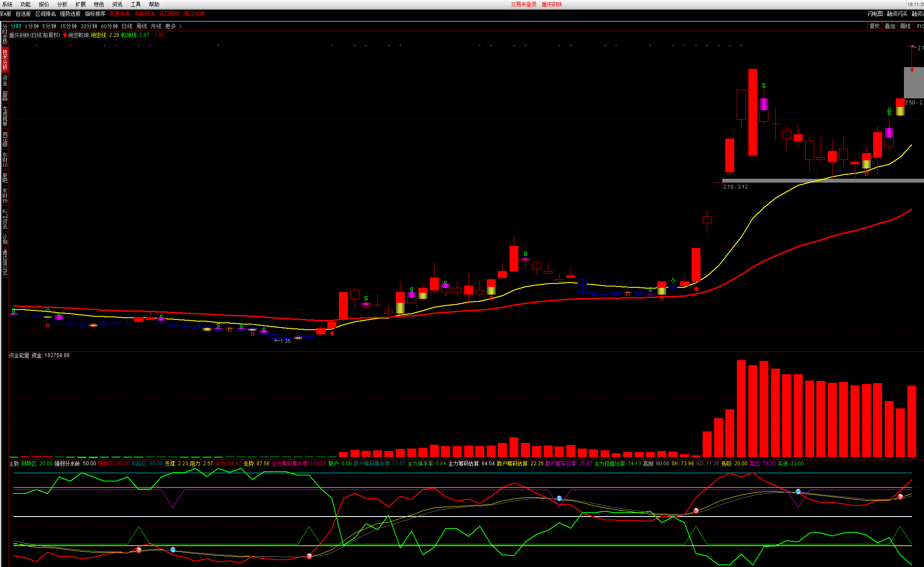Viewport: 924px width, 567px height.
Task: Open the 特色 menu
Action: tap(99, 4)
